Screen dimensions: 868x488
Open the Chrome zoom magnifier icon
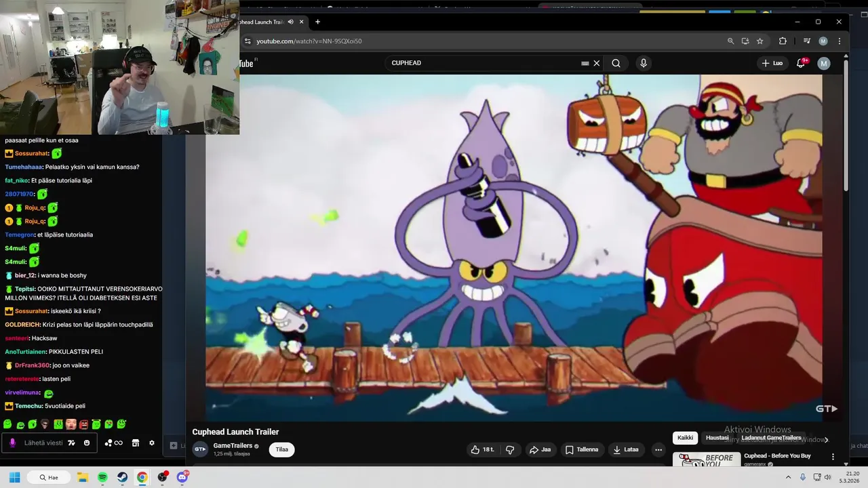[730, 41]
